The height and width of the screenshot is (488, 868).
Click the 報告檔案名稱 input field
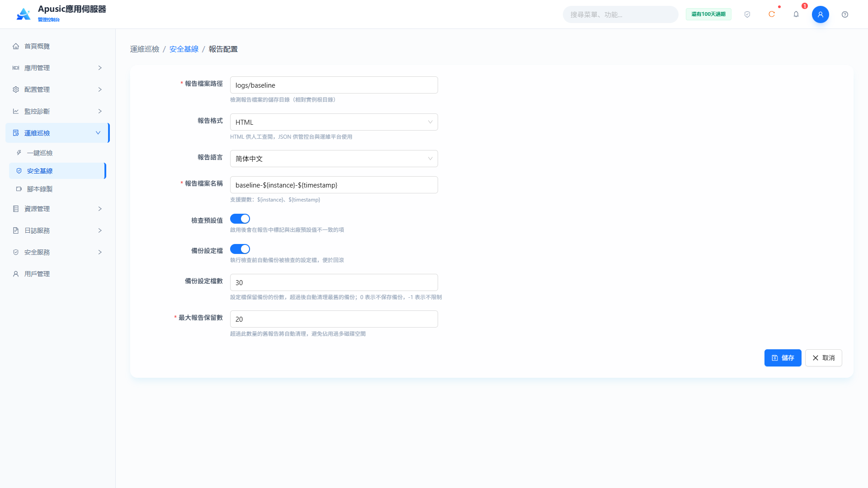[334, 185]
